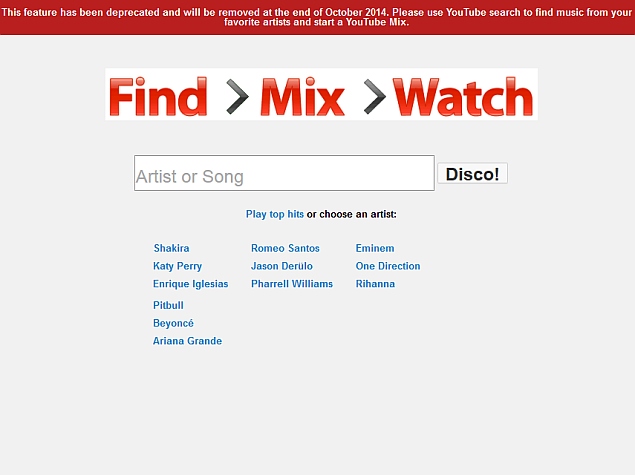
Task: Click the Artist or Song search field
Action: coord(284,173)
